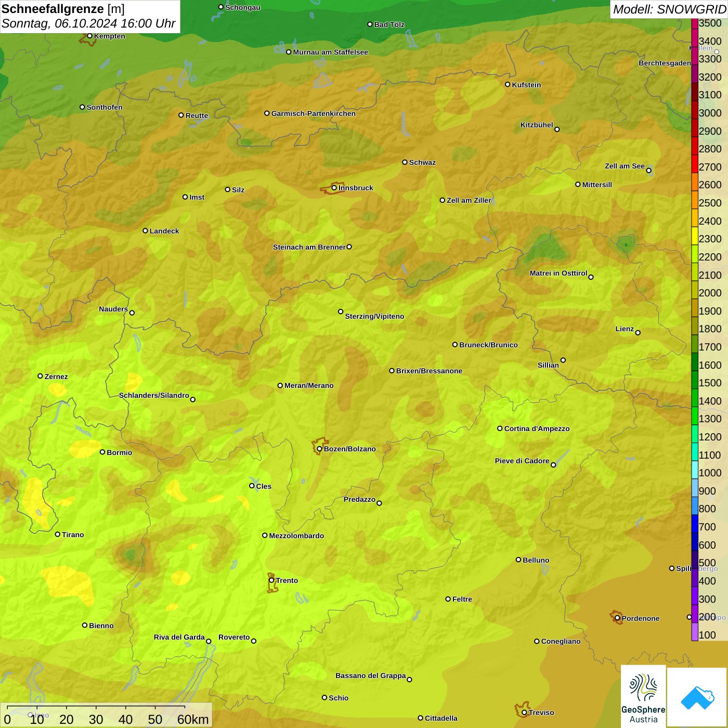The height and width of the screenshot is (728, 728).
Task: Click the 1500 green legend swatch
Action: pyautogui.click(x=695, y=380)
